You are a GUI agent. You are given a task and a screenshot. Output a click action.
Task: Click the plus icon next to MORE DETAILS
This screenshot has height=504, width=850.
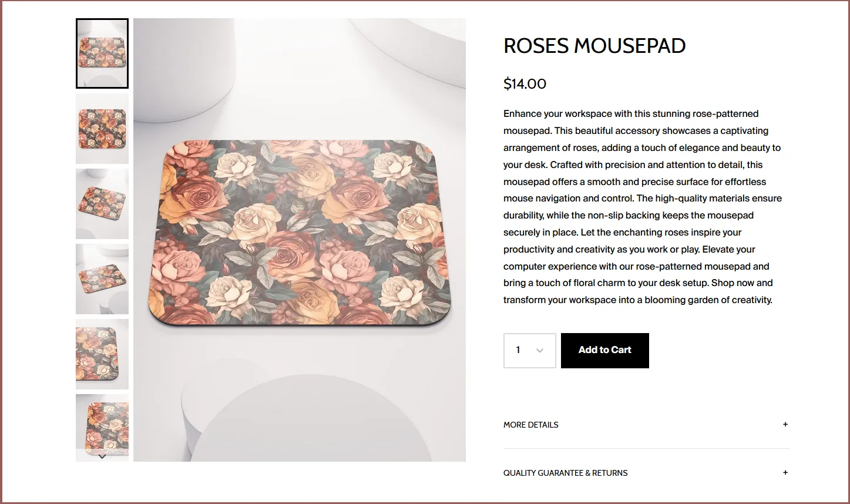tap(785, 424)
